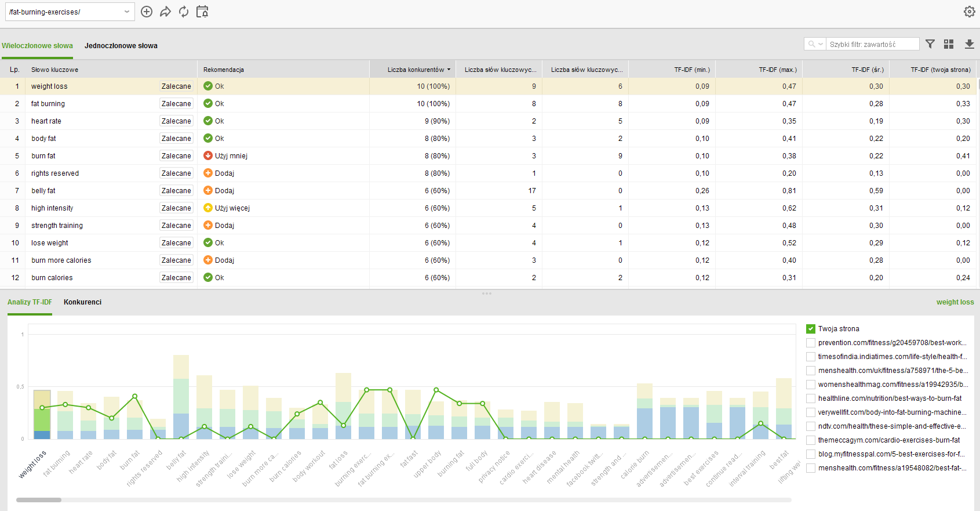Click the grid columns layout icon
Viewport: 980px width, 511px height.
pos(949,44)
